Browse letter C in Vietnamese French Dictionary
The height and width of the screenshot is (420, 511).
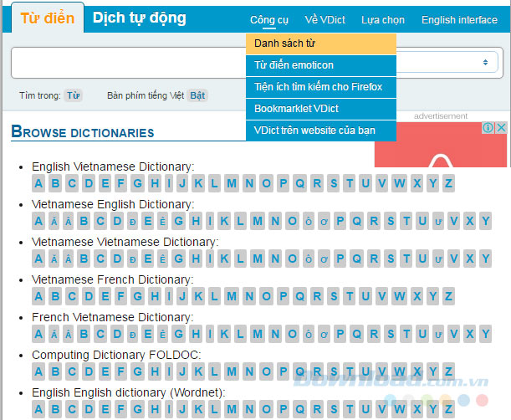pyautogui.click(x=72, y=296)
